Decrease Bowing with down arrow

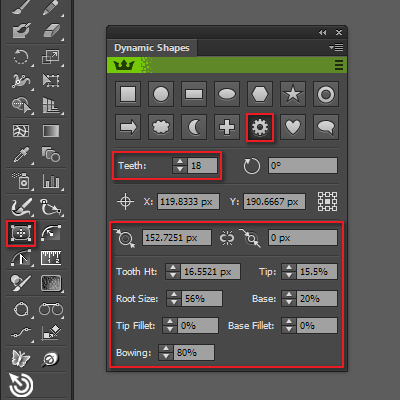pos(166,356)
